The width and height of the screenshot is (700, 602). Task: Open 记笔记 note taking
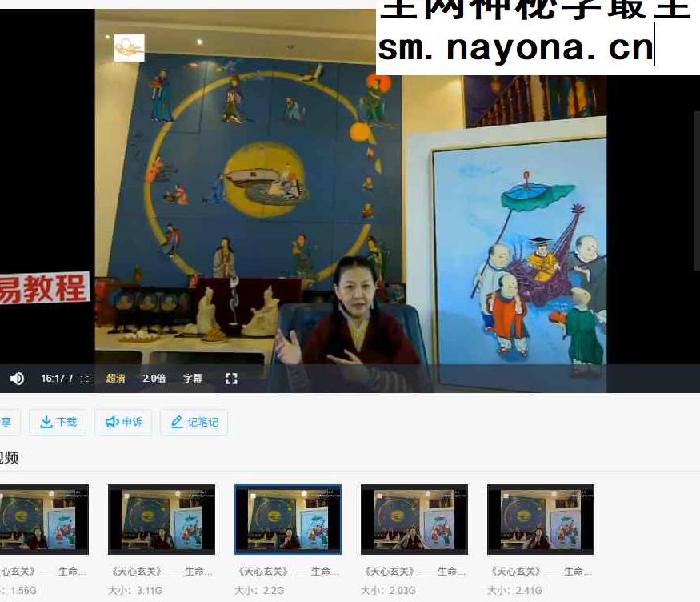coord(194,422)
